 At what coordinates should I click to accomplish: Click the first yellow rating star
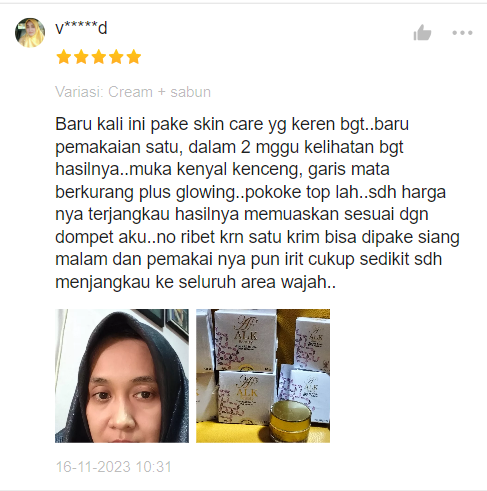point(63,57)
